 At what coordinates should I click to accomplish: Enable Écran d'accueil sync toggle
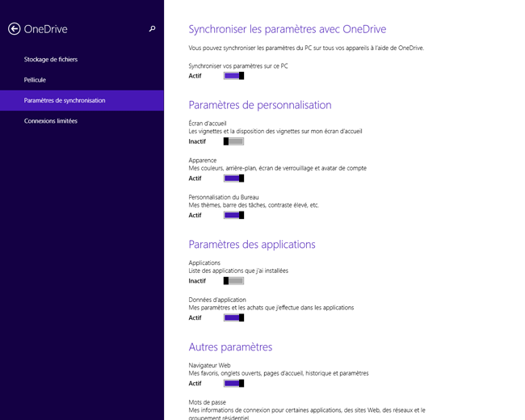[233, 141]
